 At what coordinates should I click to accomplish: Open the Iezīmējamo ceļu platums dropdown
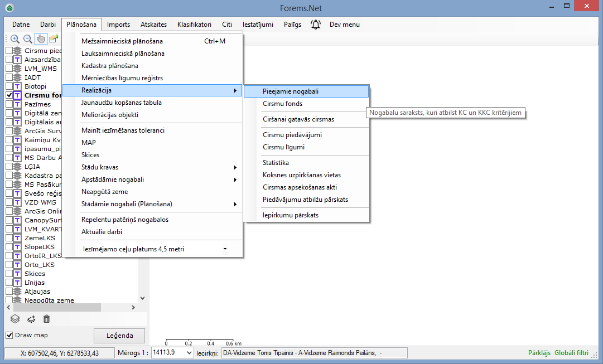225,249
